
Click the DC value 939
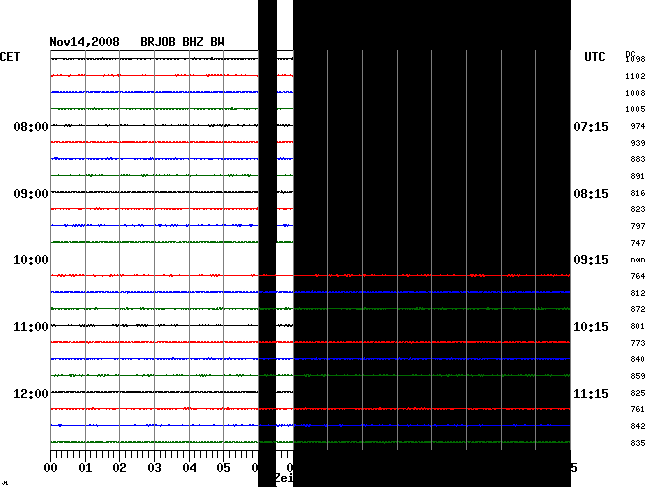pos(638,143)
